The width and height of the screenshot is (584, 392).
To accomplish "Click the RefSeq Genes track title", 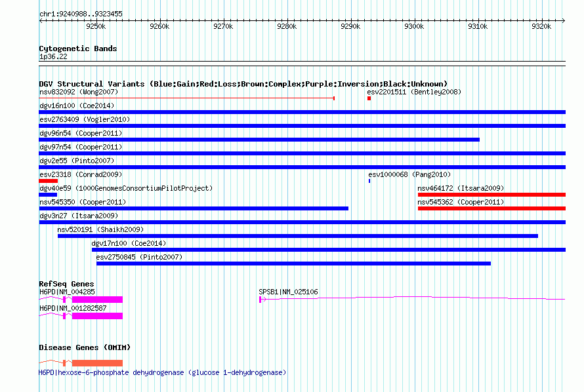I will 66,284.
